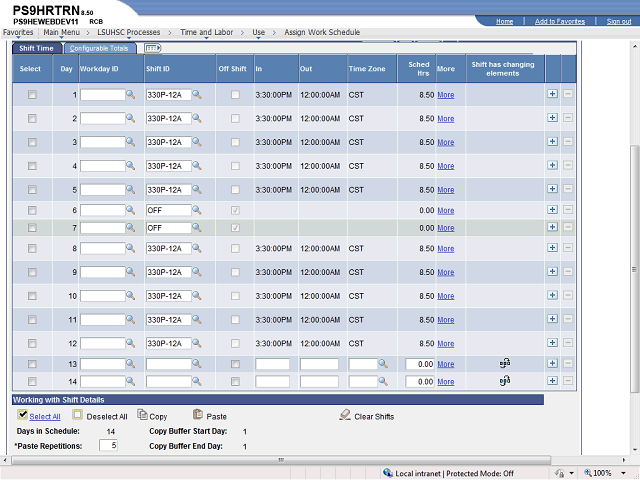Switch to the Shift Time tab
640x480 pixels.
[36, 48]
